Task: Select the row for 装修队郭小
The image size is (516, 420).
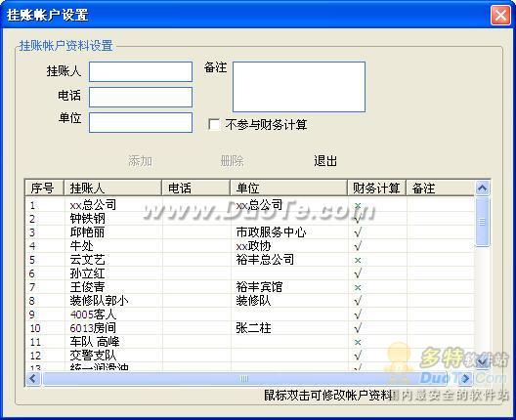Action: 250,301
